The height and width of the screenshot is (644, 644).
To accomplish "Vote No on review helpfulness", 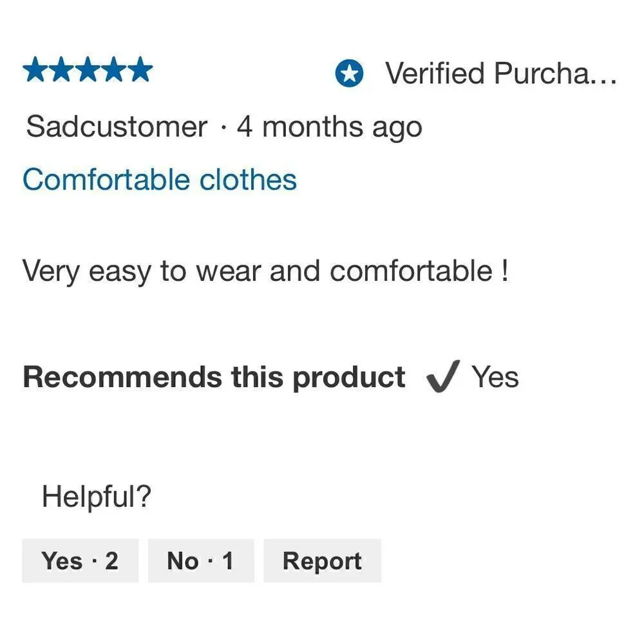I will (201, 561).
